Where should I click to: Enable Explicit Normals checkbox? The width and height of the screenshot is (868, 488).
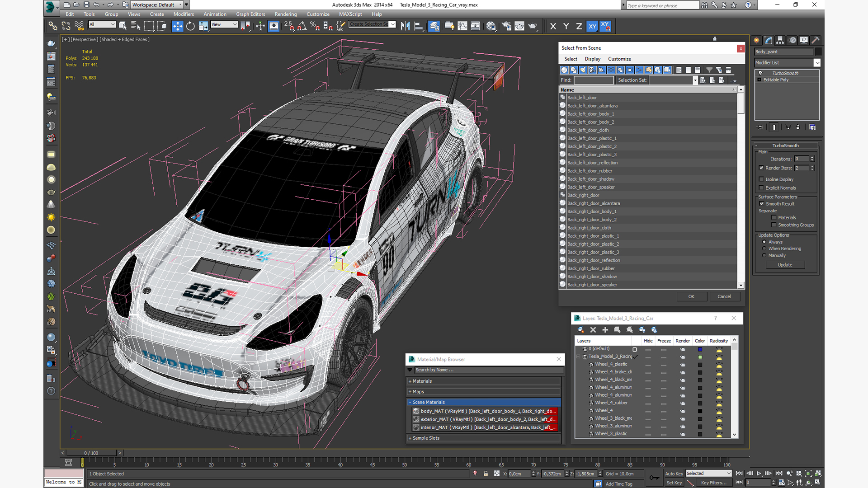tap(761, 188)
